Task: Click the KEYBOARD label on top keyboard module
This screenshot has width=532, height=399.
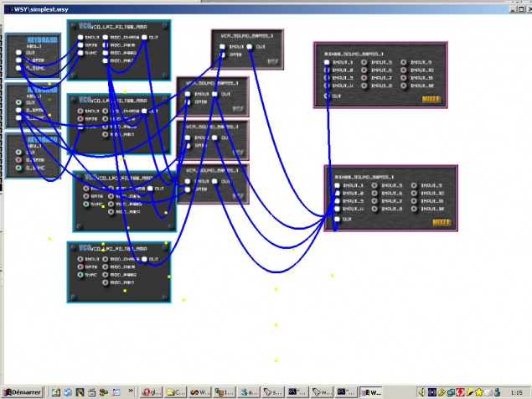Action: pyautogui.click(x=42, y=39)
